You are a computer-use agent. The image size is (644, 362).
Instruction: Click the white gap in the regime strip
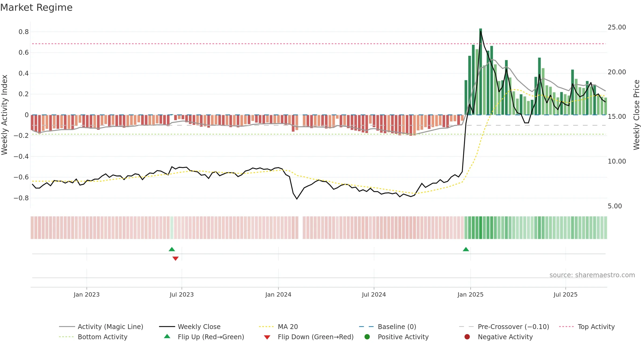tap(301, 228)
